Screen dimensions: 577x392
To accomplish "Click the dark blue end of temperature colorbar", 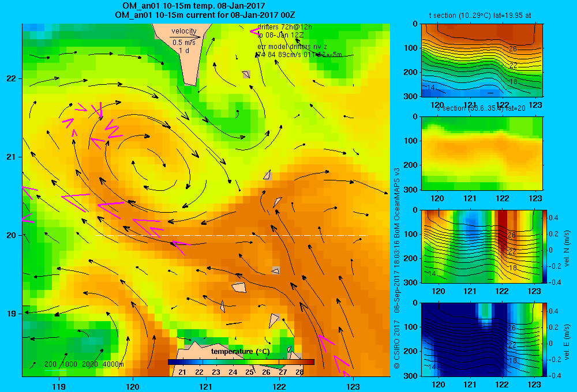I will pos(172,362).
